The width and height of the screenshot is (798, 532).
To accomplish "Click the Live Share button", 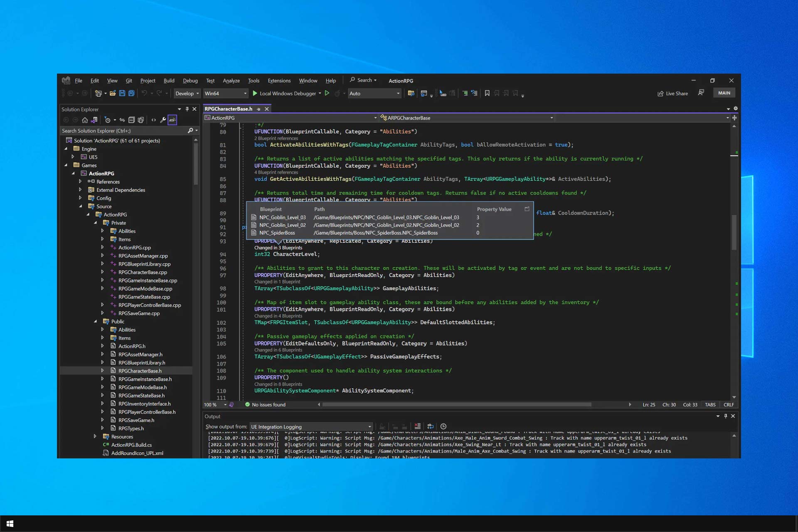I will click(672, 93).
